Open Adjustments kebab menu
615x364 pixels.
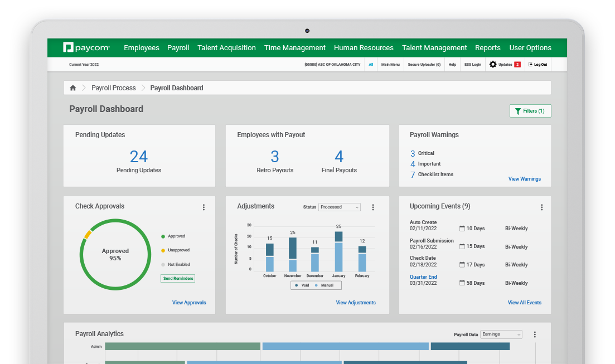(373, 207)
